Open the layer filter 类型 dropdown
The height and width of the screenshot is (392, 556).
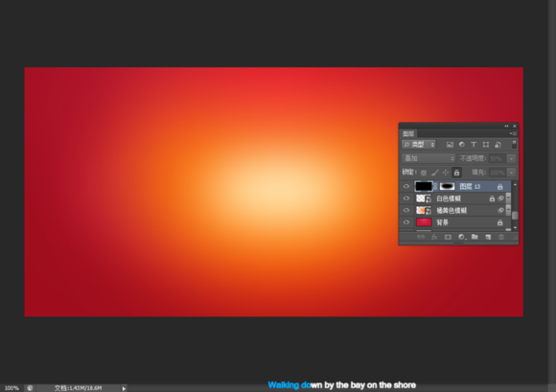click(x=419, y=145)
